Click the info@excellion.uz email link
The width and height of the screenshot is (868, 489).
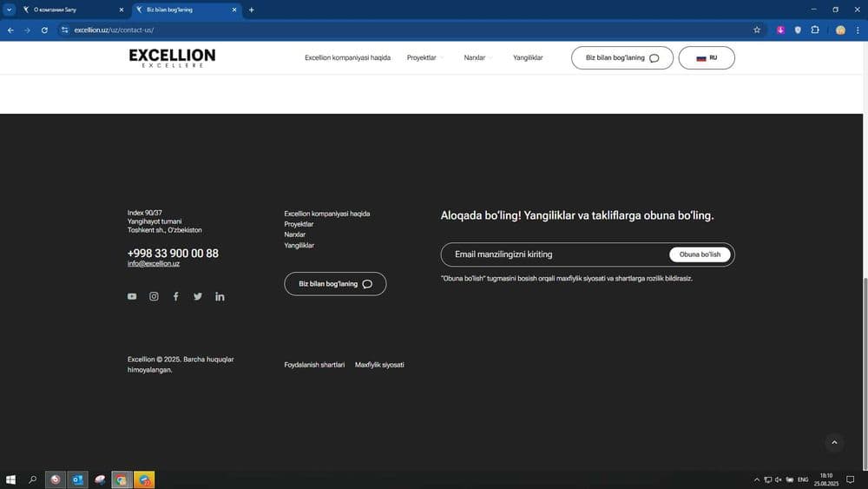point(154,263)
